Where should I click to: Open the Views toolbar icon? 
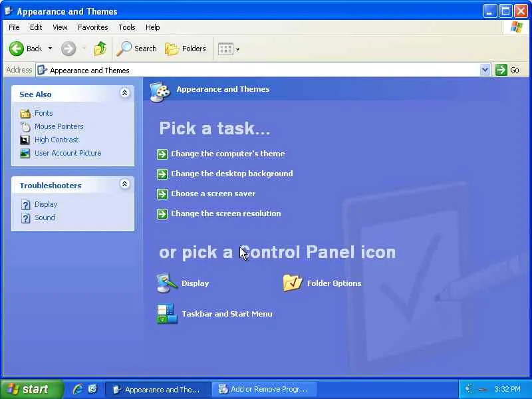(x=225, y=49)
